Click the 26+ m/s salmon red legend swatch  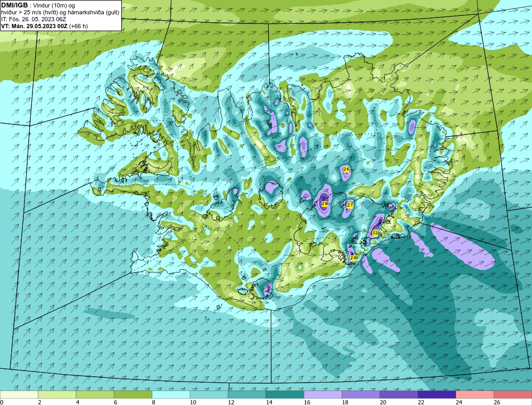(513, 394)
